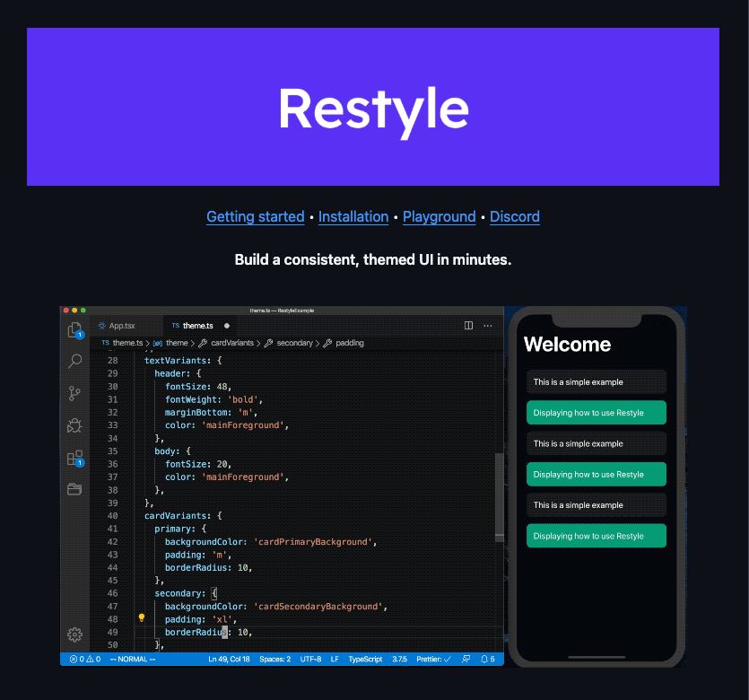Open the Spaces: 2 indentation selector

point(274,660)
